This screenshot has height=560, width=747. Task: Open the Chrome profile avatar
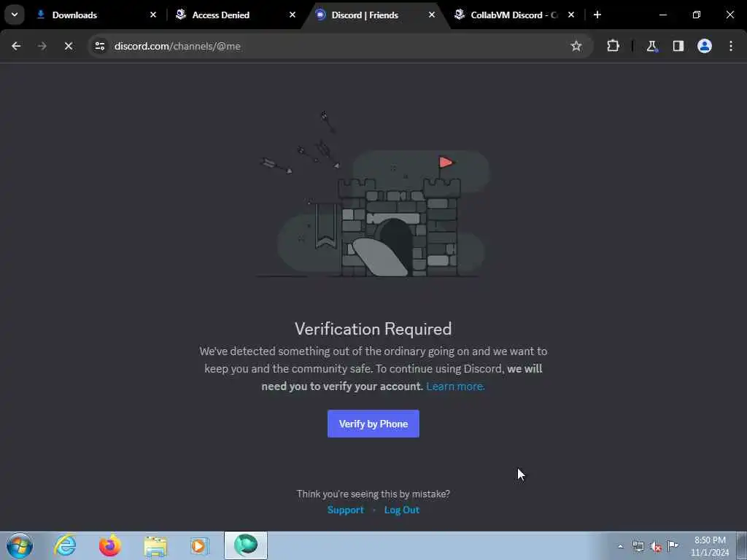pyautogui.click(x=704, y=46)
